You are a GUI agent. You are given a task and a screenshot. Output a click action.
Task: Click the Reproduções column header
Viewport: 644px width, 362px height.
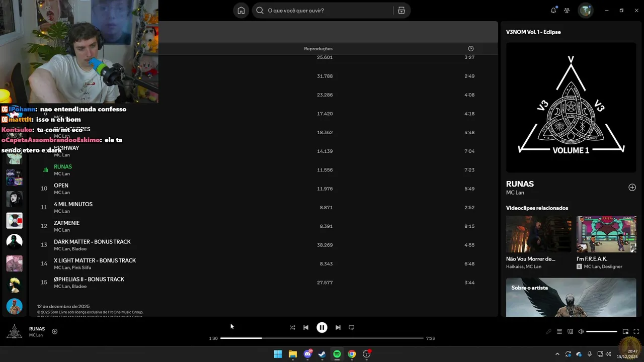point(318,49)
